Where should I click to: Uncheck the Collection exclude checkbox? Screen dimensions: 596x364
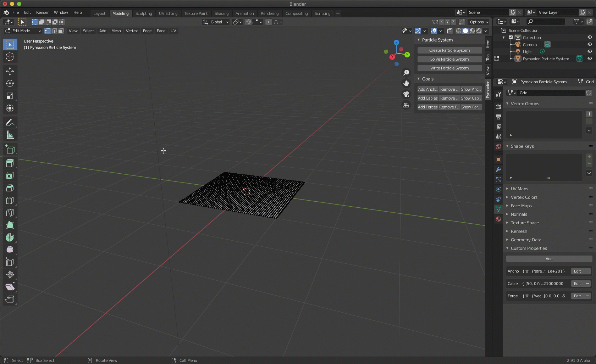511,37
